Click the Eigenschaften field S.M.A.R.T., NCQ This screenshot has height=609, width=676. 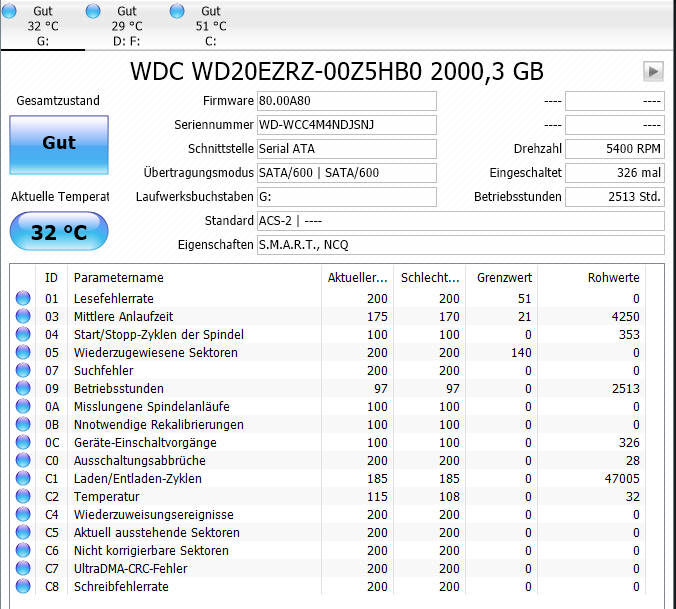pos(460,245)
